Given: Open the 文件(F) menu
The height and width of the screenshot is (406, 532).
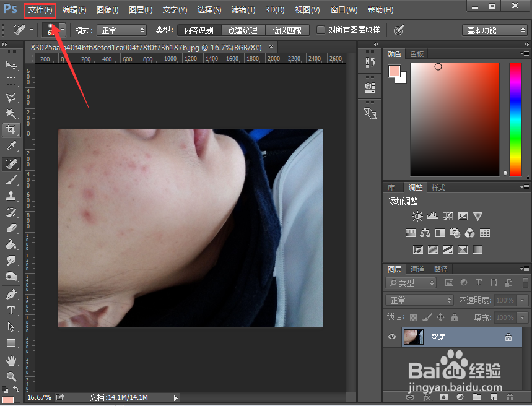Looking at the screenshot, I should 40,10.
